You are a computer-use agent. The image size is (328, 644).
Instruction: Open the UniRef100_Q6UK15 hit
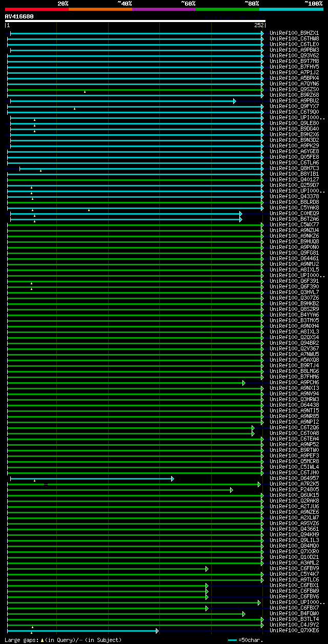tap(294, 495)
